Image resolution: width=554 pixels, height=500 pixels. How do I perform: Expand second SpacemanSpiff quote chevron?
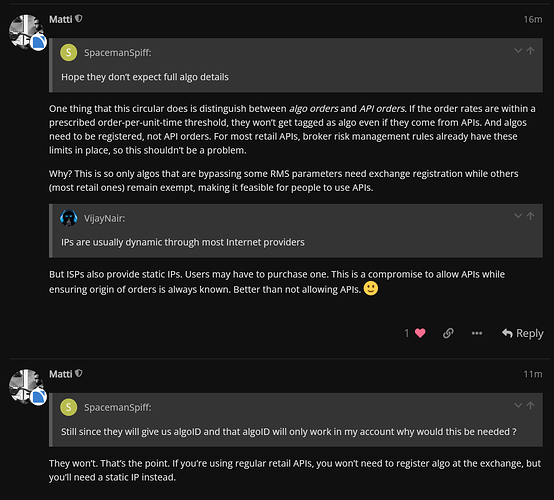[518, 405]
